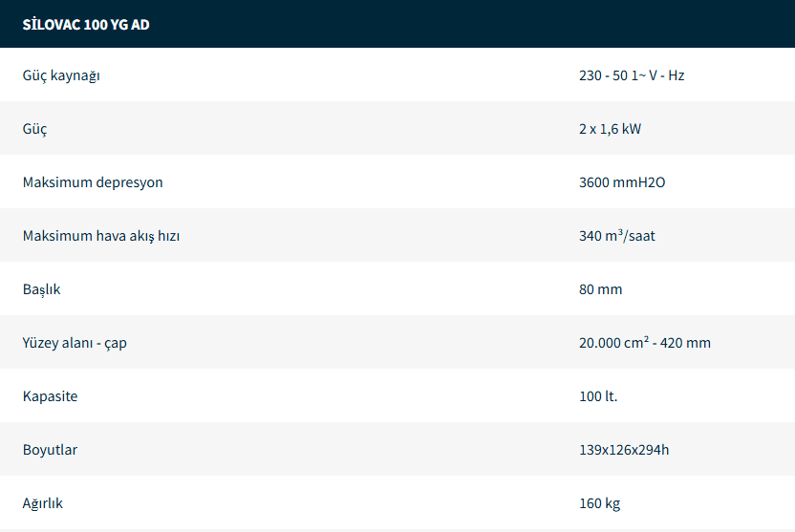Click the '230 - 50 1~ V - Hz' value
Image resolution: width=795 pixels, height=532 pixels.
(632, 75)
